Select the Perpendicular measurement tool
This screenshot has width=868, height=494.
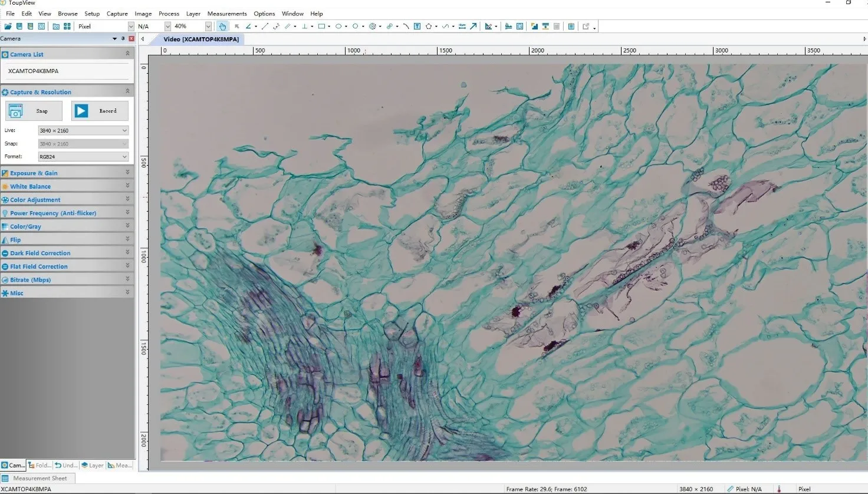tap(304, 27)
